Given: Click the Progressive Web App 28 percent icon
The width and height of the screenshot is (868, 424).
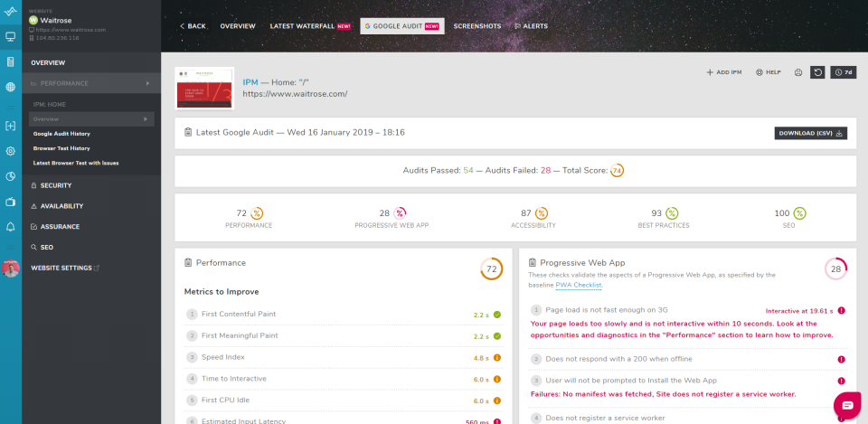Looking at the screenshot, I should click(x=400, y=213).
